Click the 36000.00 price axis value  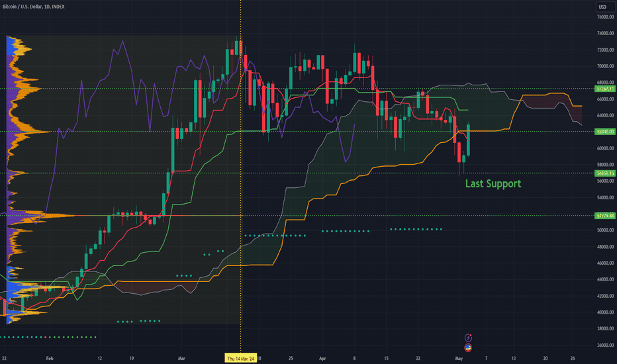pos(605,345)
